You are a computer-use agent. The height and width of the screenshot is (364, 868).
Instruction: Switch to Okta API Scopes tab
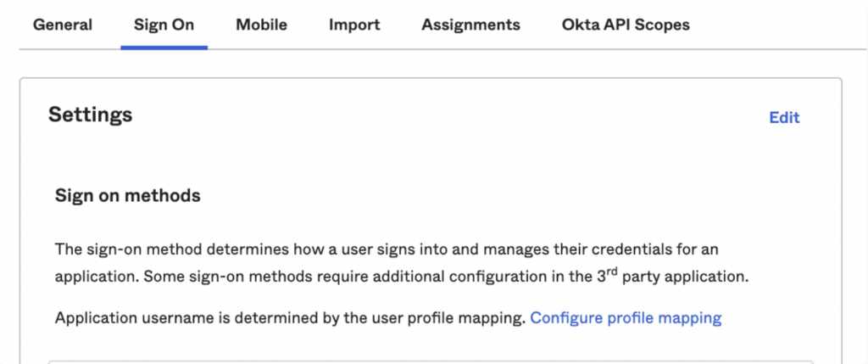point(626,25)
